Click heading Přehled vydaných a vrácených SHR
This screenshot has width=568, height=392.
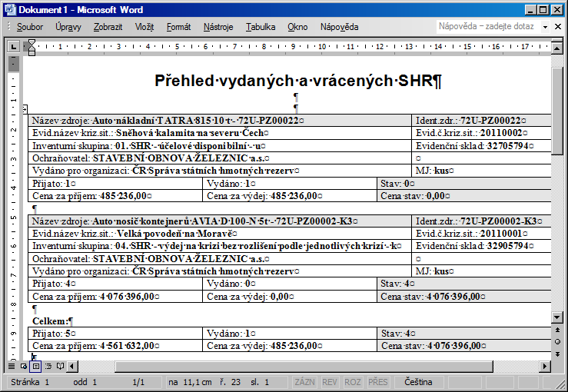point(297,81)
